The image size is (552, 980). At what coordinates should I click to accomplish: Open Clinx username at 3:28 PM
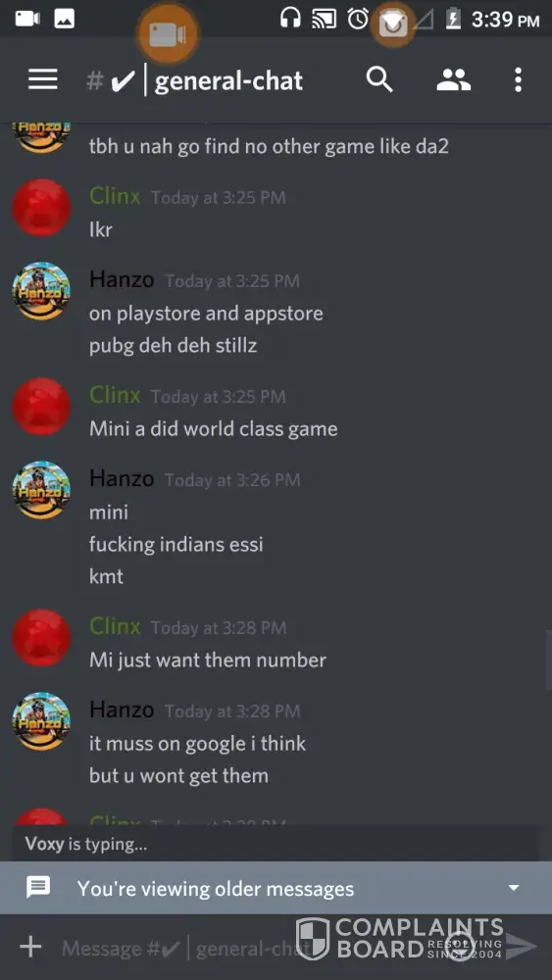[115, 625]
